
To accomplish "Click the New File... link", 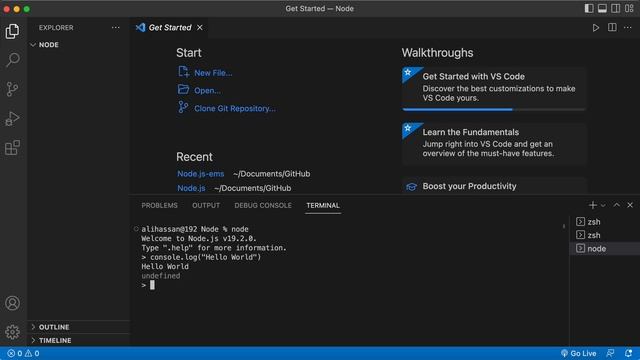I will (x=213, y=73).
